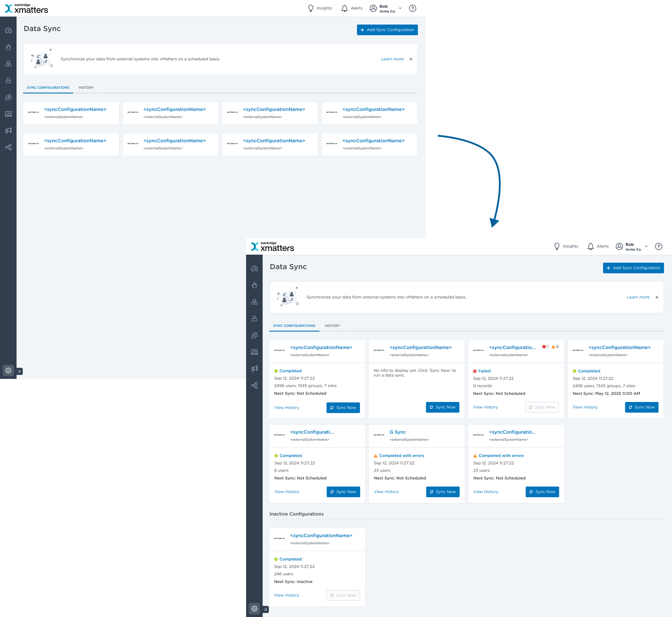Image resolution: width=672 pixels, height=617 pixels.
Task: Switch to HISTORY tab in lower panel
Action: coord(332,326)
